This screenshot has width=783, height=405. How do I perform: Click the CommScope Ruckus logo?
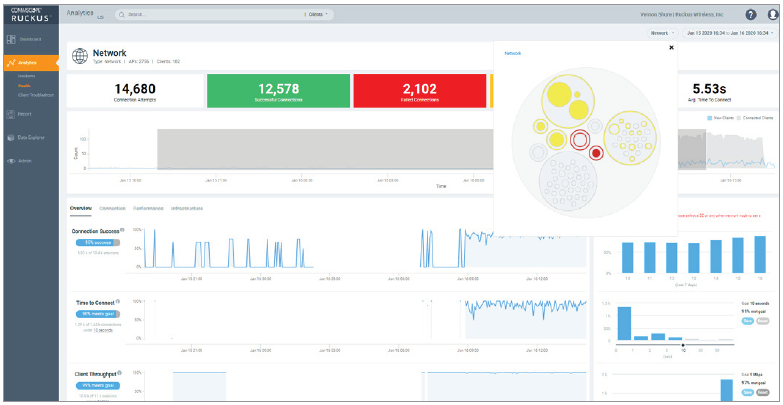(x=30, y=14)
